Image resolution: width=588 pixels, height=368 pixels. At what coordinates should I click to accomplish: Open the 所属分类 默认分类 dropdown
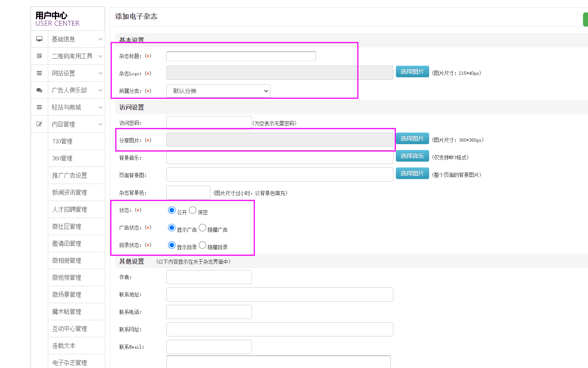pyautogui.click(x=218, y=91)
